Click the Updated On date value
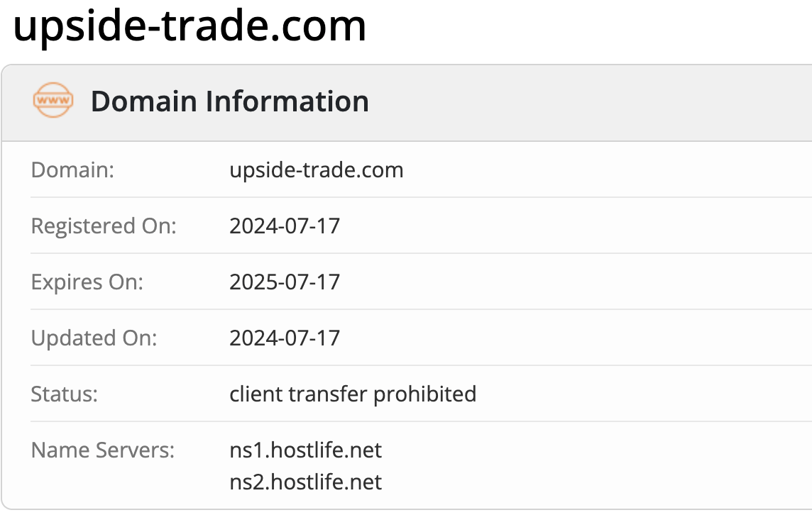 285,338
